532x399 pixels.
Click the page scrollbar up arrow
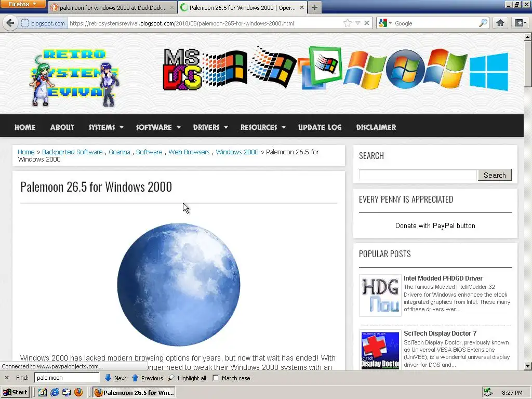(x=528, y=37)
